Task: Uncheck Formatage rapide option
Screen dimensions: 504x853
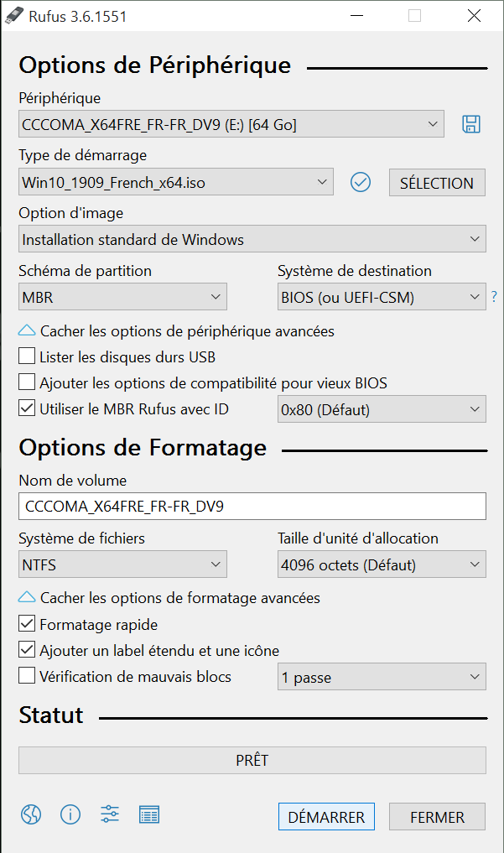Action: pyautogui.click(x=27, y=625)
